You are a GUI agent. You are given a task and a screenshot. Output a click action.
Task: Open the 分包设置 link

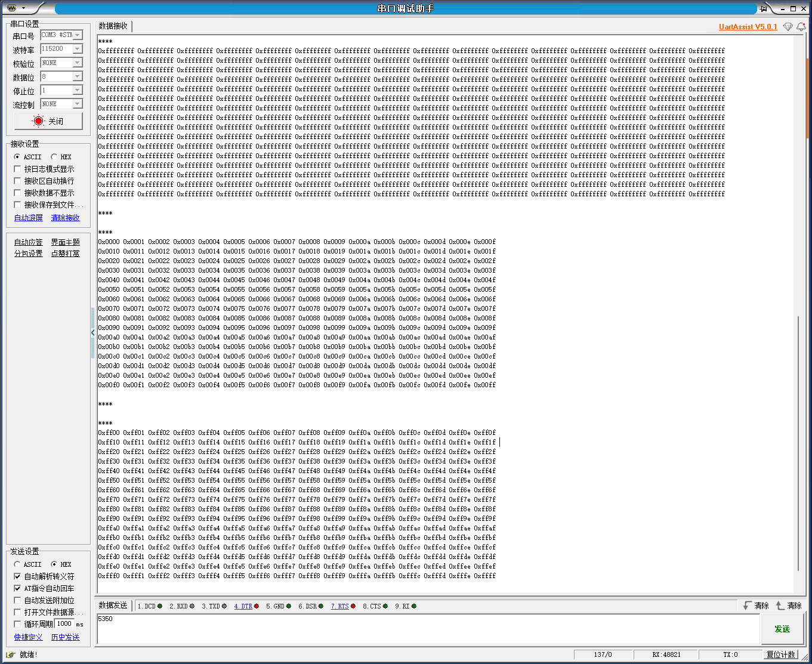pyautogui.click(x=29, y=254)
